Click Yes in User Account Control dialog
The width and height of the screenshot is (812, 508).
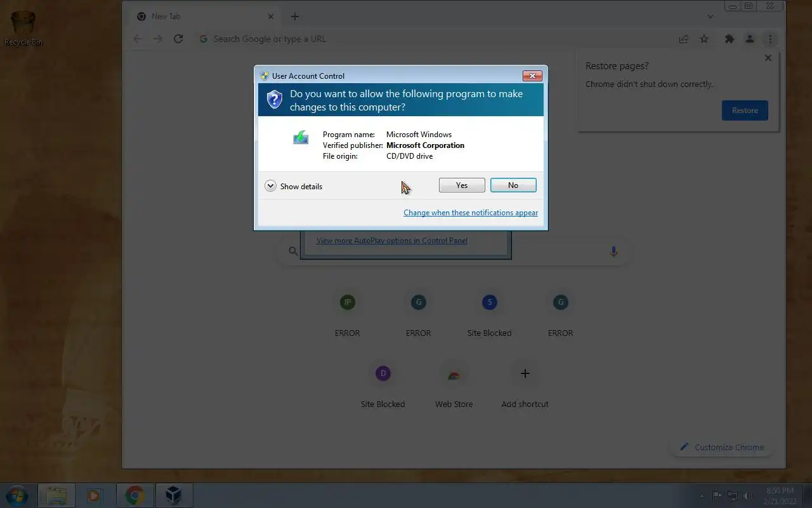click(x=462, y=185)
